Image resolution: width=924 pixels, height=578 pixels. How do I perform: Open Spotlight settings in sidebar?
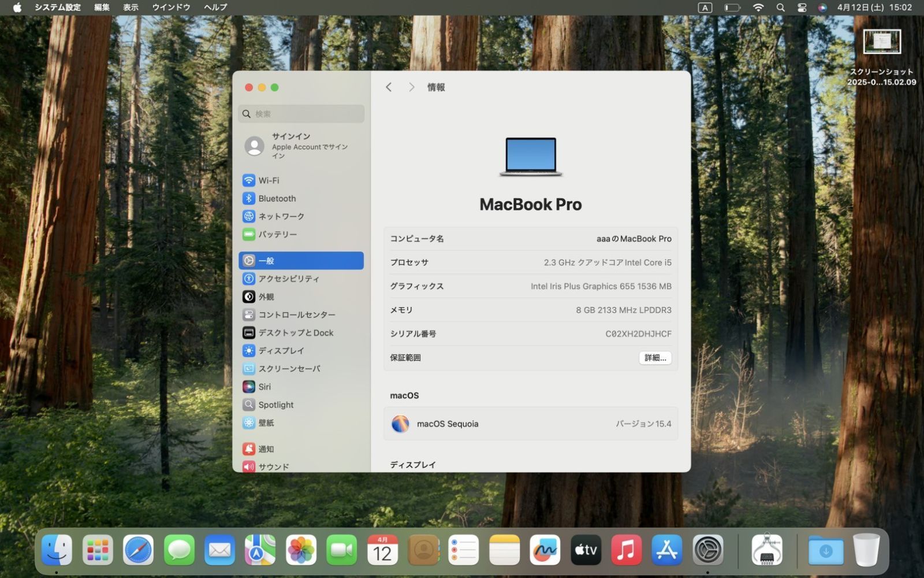(x=301, y=405)
